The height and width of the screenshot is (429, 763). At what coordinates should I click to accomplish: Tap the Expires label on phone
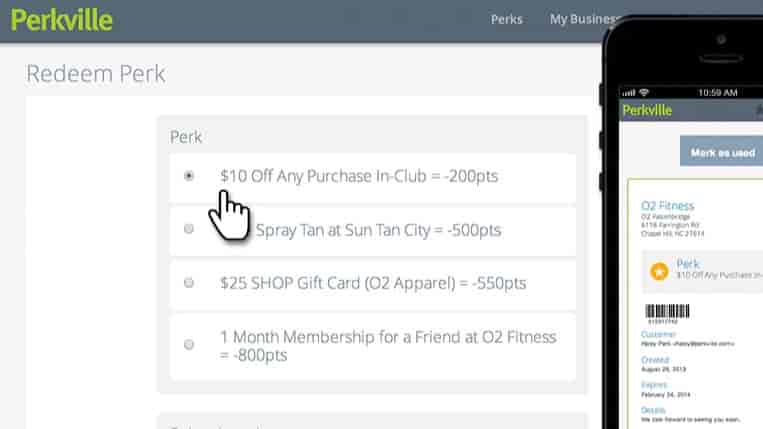tap(654, 385)
